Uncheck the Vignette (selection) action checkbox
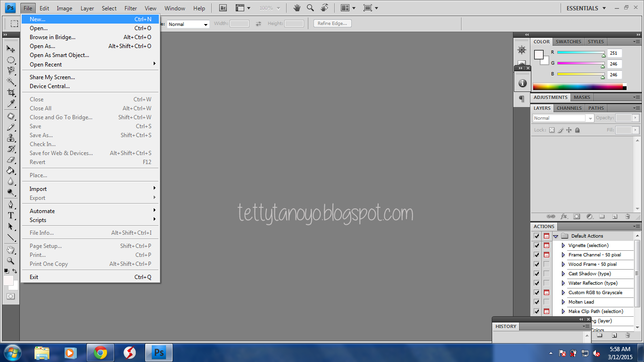The height and width of the screenshot is (362, 644). point(537,246)
